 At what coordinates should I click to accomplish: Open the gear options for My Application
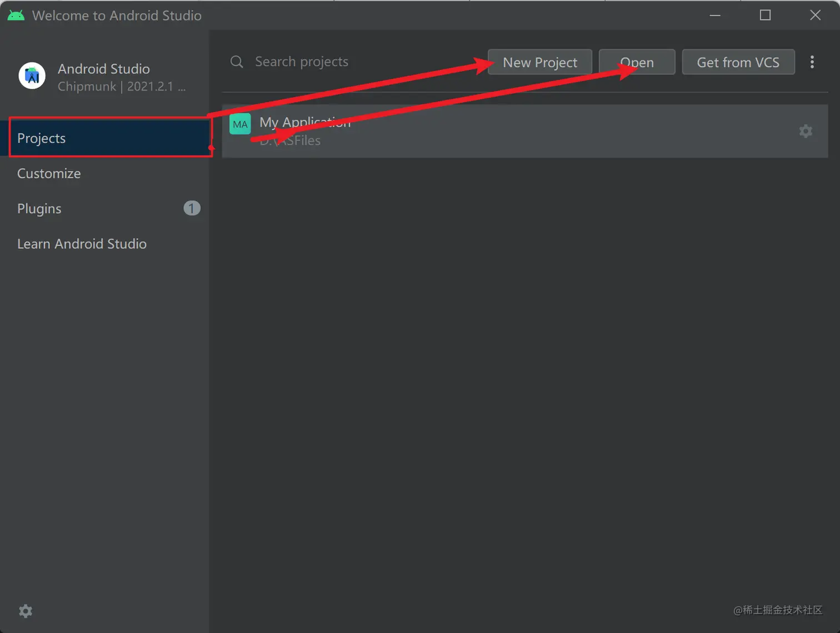806,131
